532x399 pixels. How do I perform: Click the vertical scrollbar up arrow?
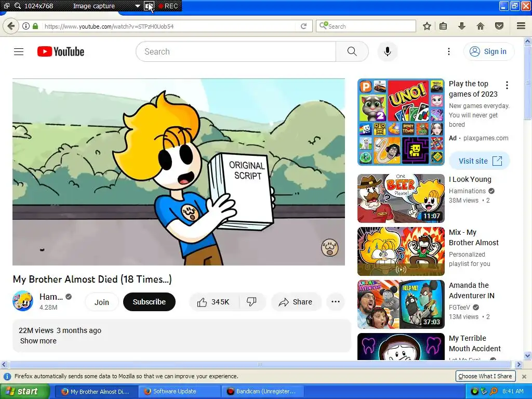(x=528, y=42)
